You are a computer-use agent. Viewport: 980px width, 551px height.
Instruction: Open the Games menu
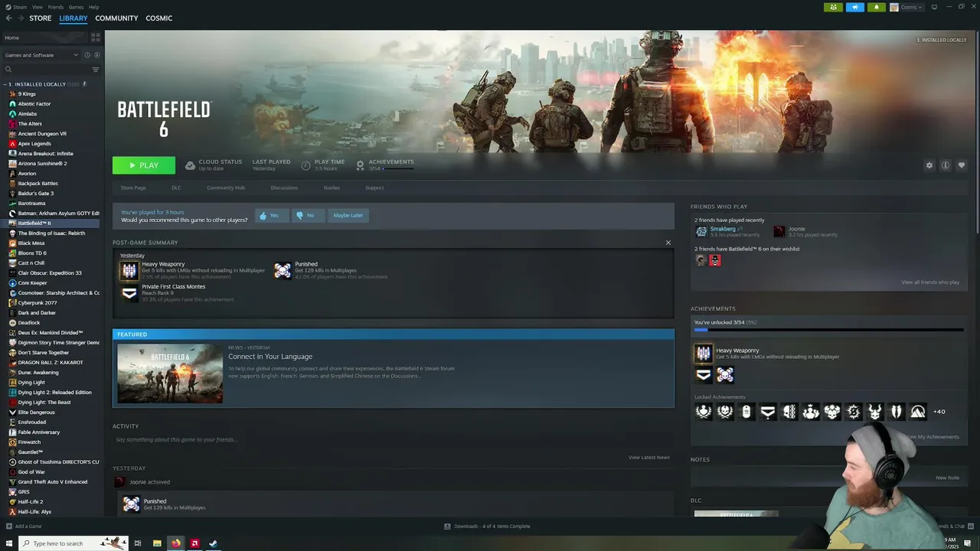tap(76, 7)
